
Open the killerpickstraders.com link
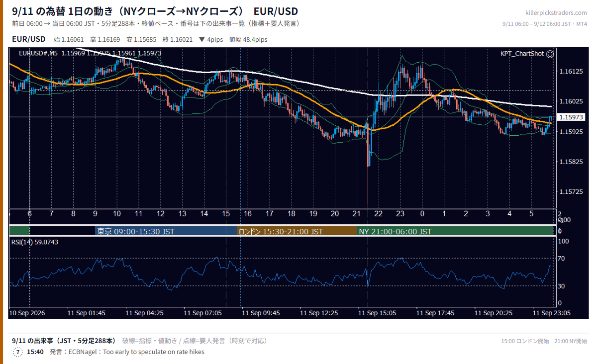pyautogui.click(x=556, y=13)
